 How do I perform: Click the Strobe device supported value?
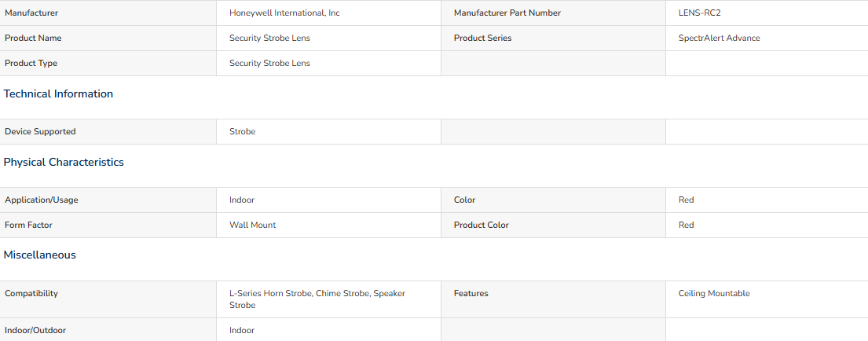[x=243, y=132]
